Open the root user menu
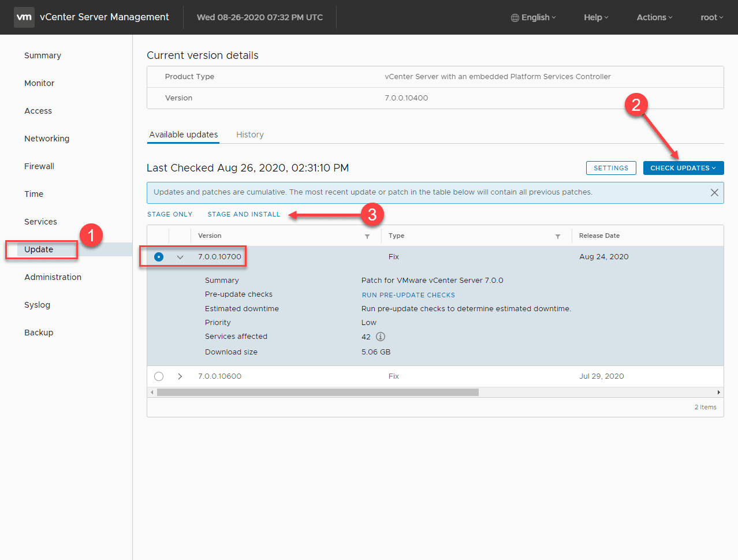The width and height of the screenshot is (738, 560). click(711, 17)
